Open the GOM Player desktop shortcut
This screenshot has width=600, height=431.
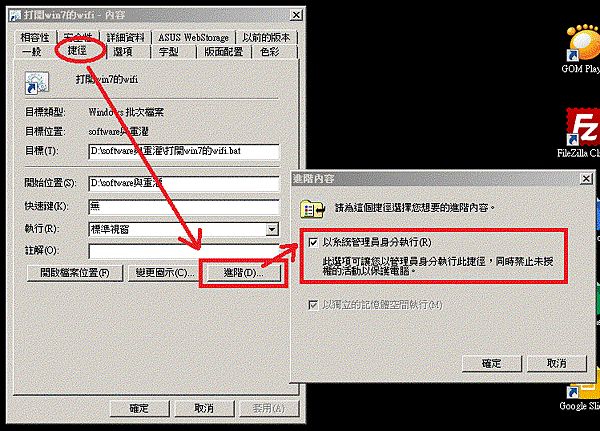point(583,43)
